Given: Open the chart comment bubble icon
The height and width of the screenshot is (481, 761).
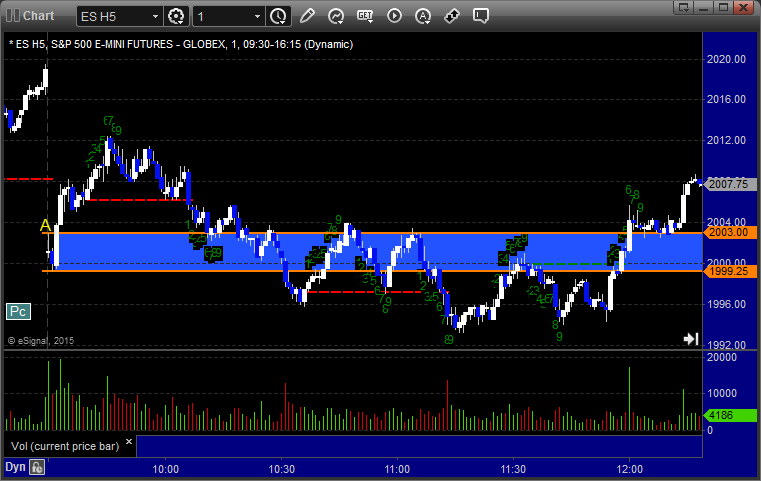Looking at the screenshot, I should tap(481, 16).
